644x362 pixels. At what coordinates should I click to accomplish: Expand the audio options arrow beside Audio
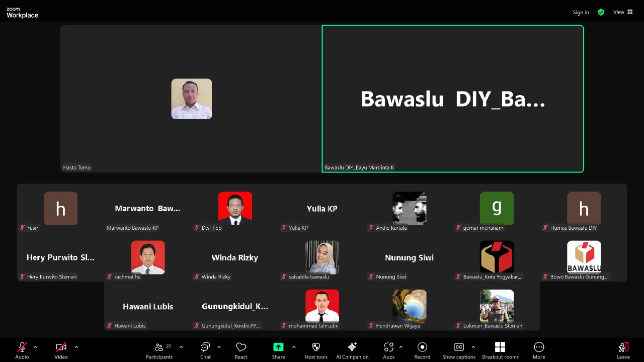(x=35, y=347)
